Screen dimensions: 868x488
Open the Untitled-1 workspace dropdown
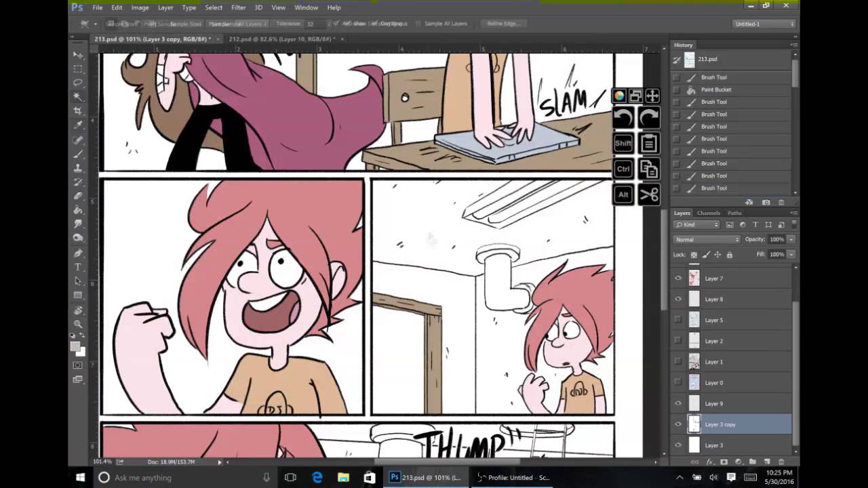[x=764, y=24]
